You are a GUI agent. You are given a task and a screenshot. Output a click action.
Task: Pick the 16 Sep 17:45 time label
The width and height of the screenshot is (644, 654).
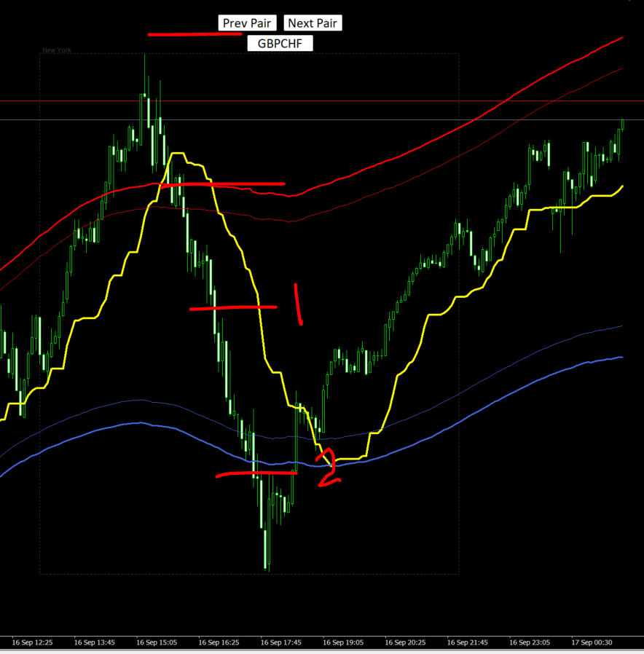(281, 643)
